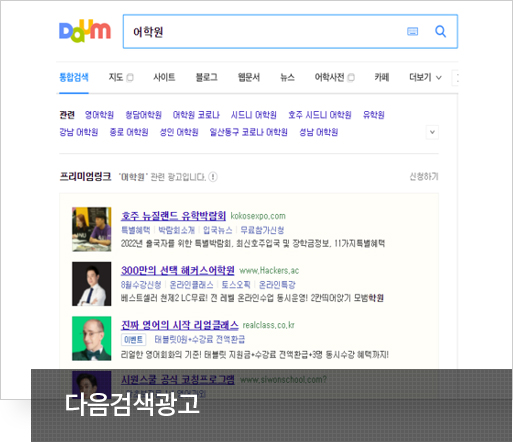513x442 pixels.
Task: Expand the related searches chevron
Action: [432, 132]
